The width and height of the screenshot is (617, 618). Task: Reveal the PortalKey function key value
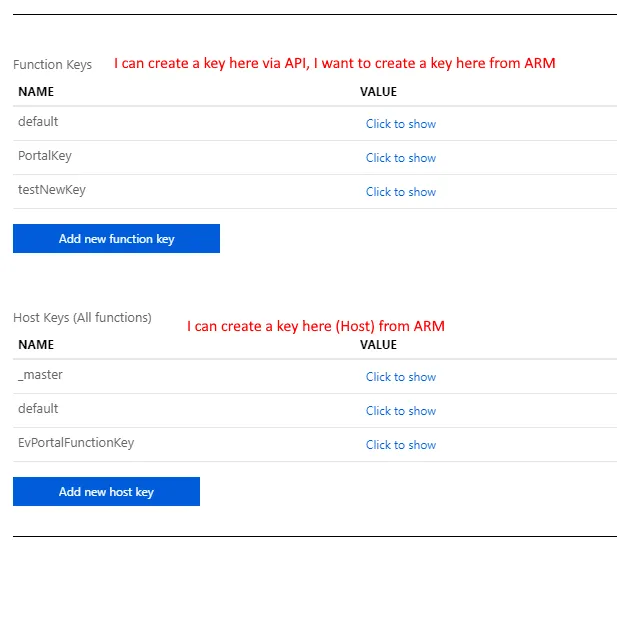401,158
